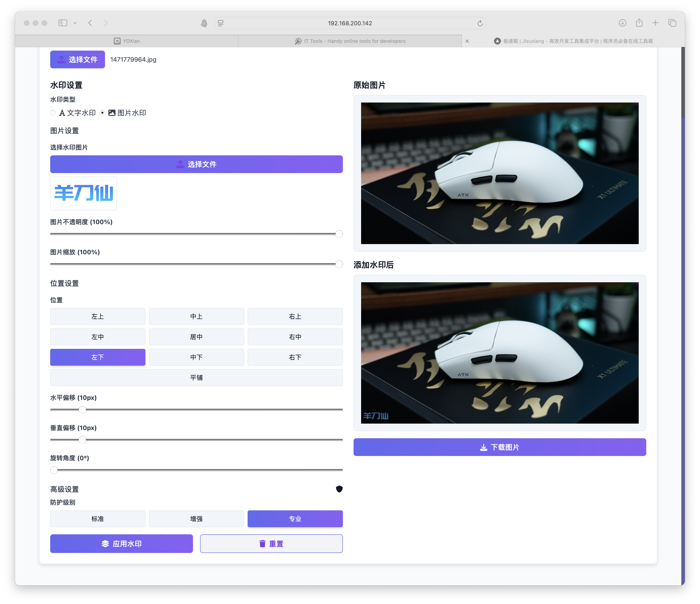Choose the 右下 position option
This screenshot has width=700, height=604.
pyautogui.click(x=295, y=357)
